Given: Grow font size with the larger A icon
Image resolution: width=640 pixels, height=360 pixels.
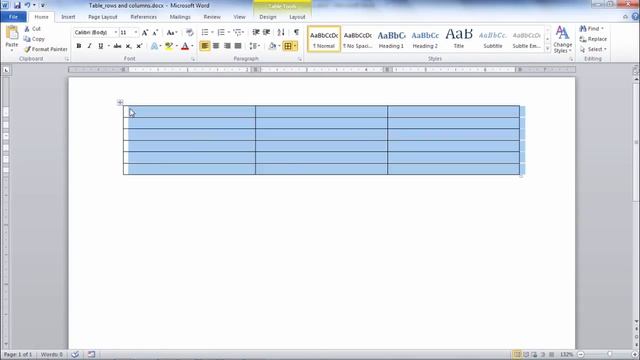Looking at the screenshot, I should tap(145, 32).
